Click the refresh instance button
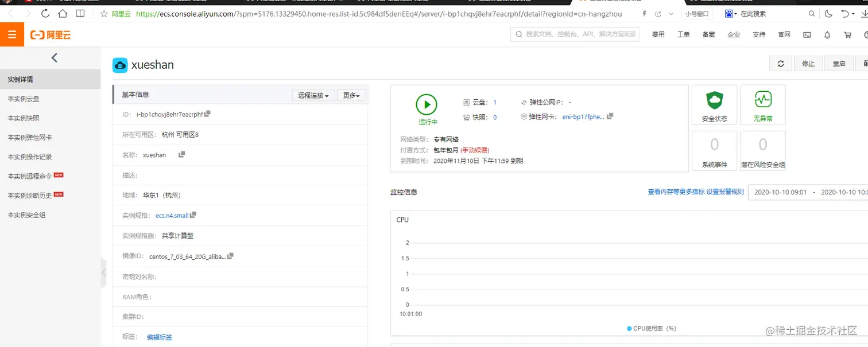The height and width of the screenshot is (347, 868). (x=781, y=64)
